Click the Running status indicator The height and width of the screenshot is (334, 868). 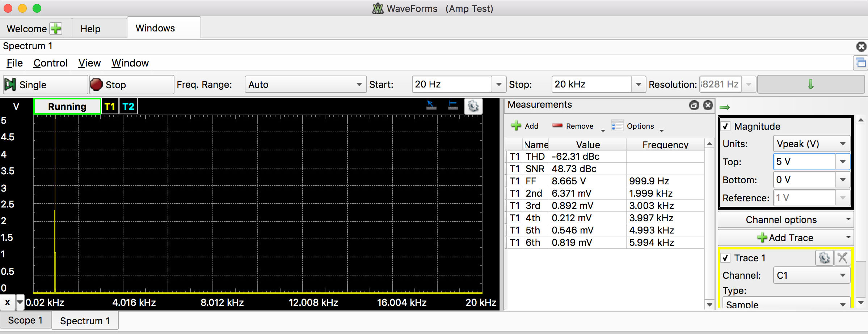pos(67,106)
